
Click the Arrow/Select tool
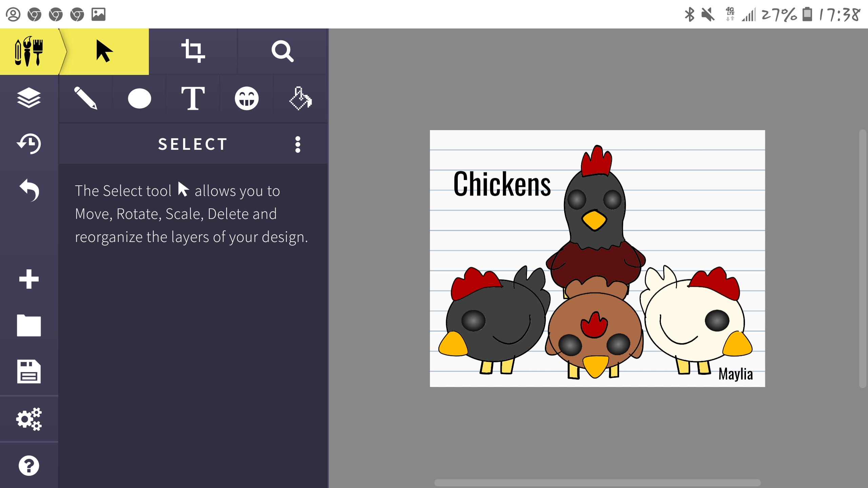tap(104, 51)
